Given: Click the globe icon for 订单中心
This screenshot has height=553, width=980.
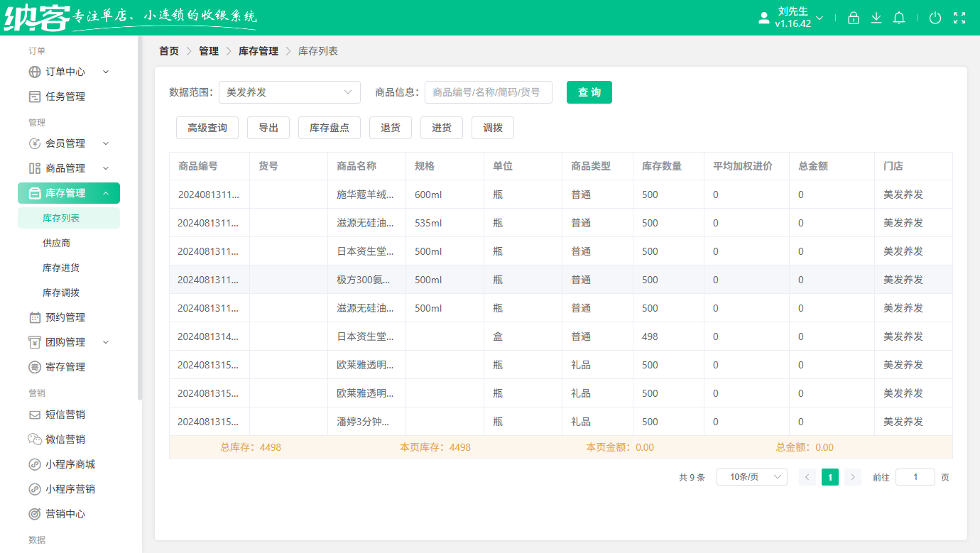Looking at the screenshot, I should pyautogui.click(x=35, y=72).
